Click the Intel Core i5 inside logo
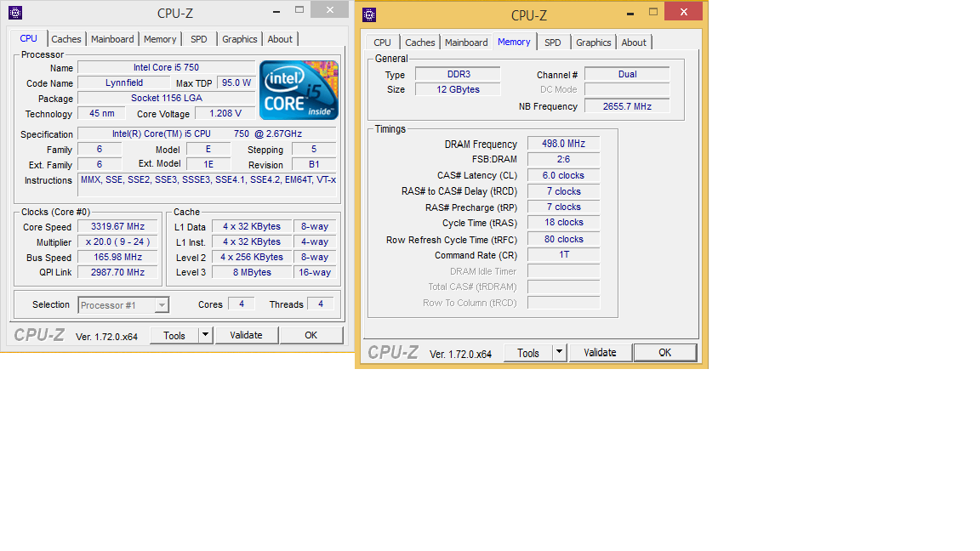 tap(299, 90)
